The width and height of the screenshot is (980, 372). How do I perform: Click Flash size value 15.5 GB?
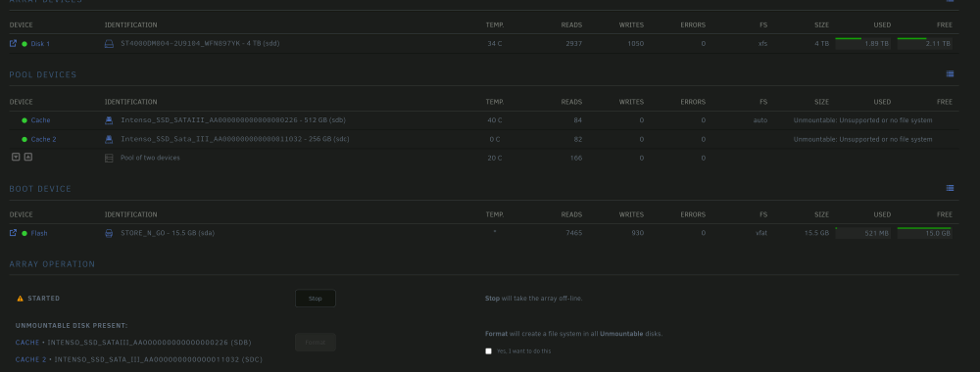coord(816,233)
